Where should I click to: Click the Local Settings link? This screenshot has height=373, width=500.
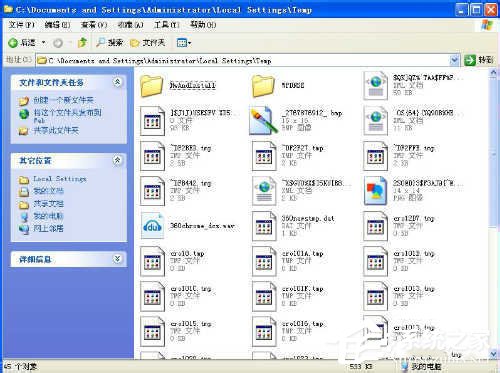pos(59,179)
